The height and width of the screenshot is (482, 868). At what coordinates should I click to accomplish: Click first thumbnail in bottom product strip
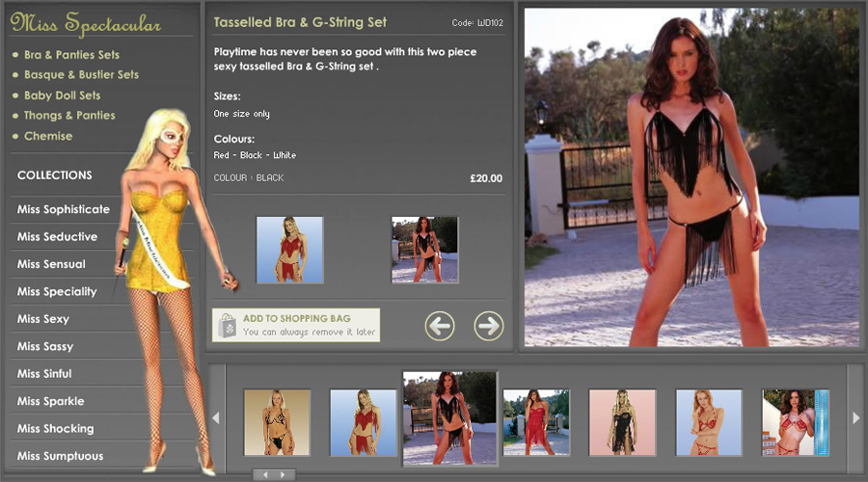pyautogui.click(x=277, y=422)
